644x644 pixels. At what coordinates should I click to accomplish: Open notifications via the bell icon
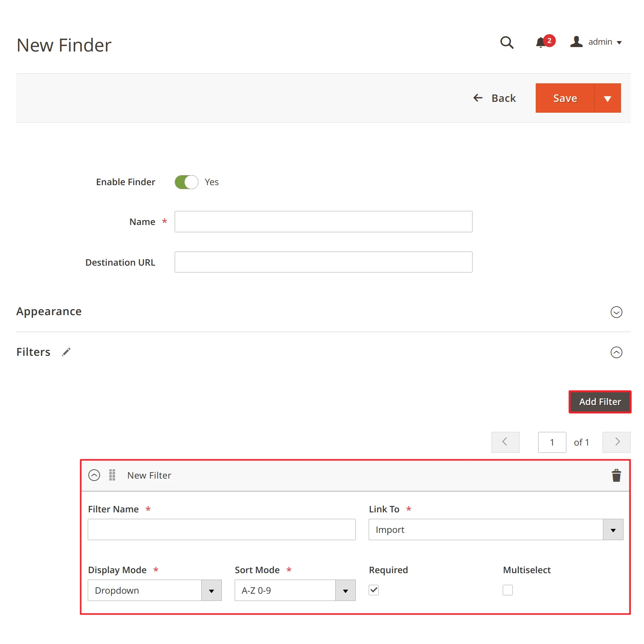(540, 42)
